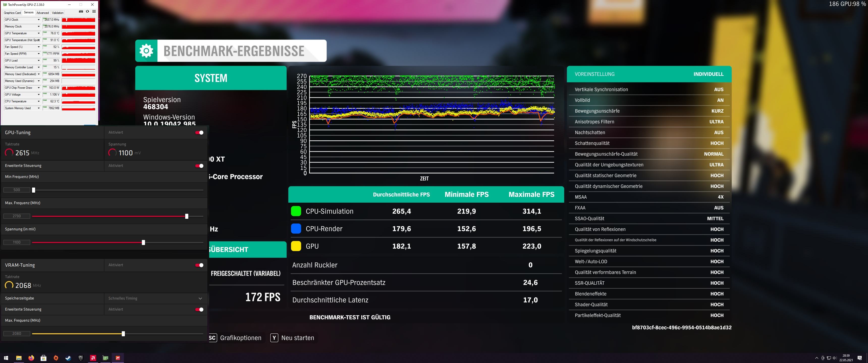Open the Speicherzeitgabe Schnelles Timing dropdown
Viewport: 868px width, 363px height.
[200, 298]
